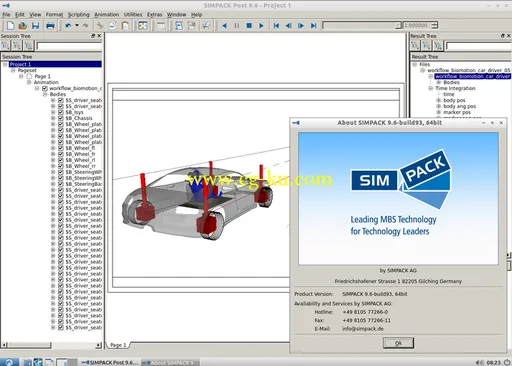Collapse the Page 1 node
The image size is (512, 366).
coord(21,76)
